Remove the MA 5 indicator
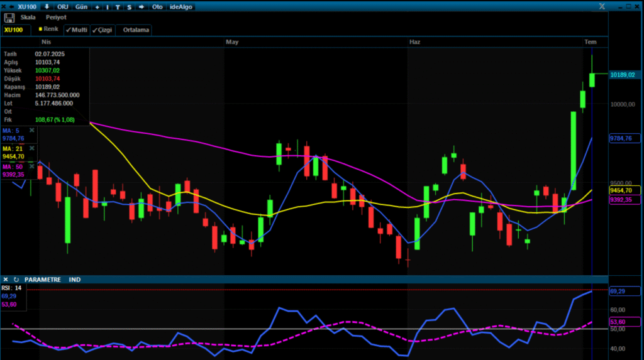644x360 pixels. click(x=31, y=130)
